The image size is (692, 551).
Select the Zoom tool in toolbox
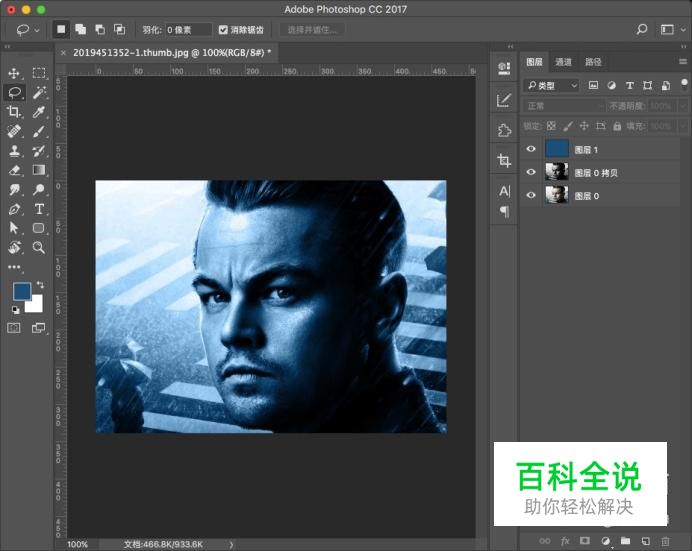pyautogui.click(x=39, y=247)
